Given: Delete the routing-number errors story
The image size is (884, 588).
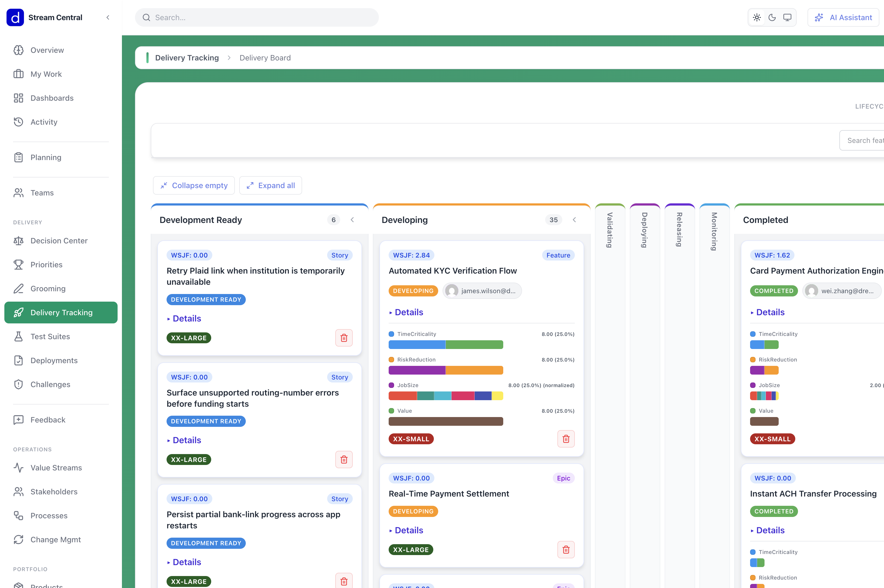Looking at the screenshot, I should [344, 460].
